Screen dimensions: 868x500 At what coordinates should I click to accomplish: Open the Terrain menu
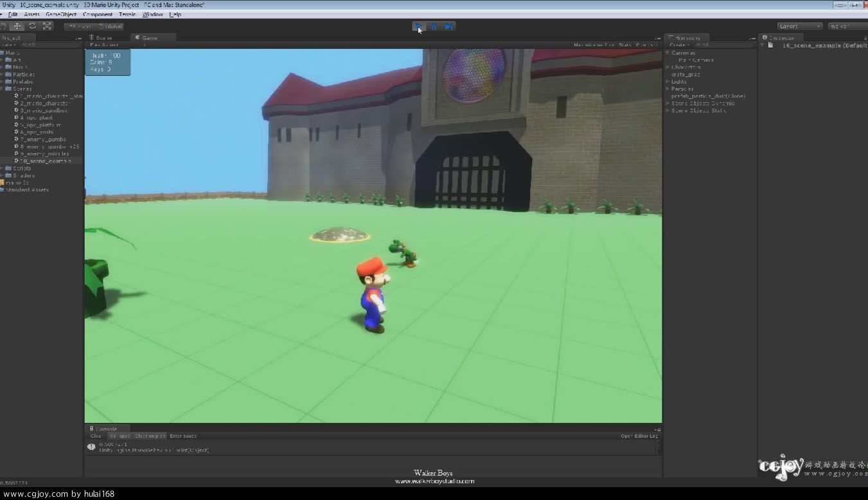tap(127, 14)
